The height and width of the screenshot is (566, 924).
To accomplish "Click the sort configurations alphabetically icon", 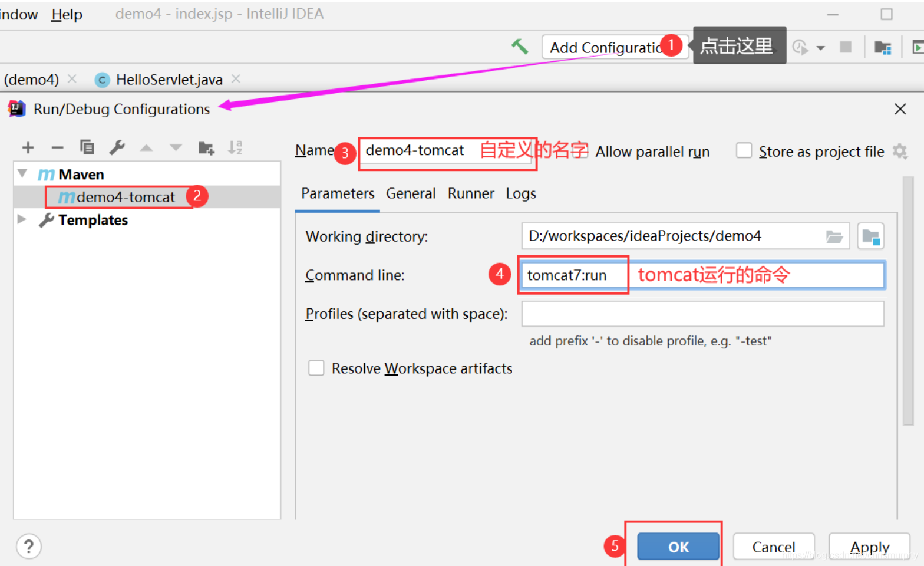I will pos(235,147).
